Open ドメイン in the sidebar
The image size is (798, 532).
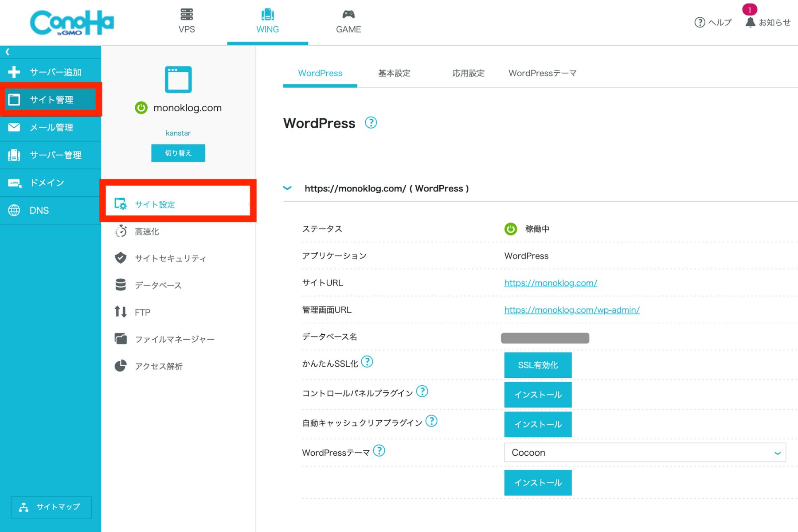click(x=51, y=183)
